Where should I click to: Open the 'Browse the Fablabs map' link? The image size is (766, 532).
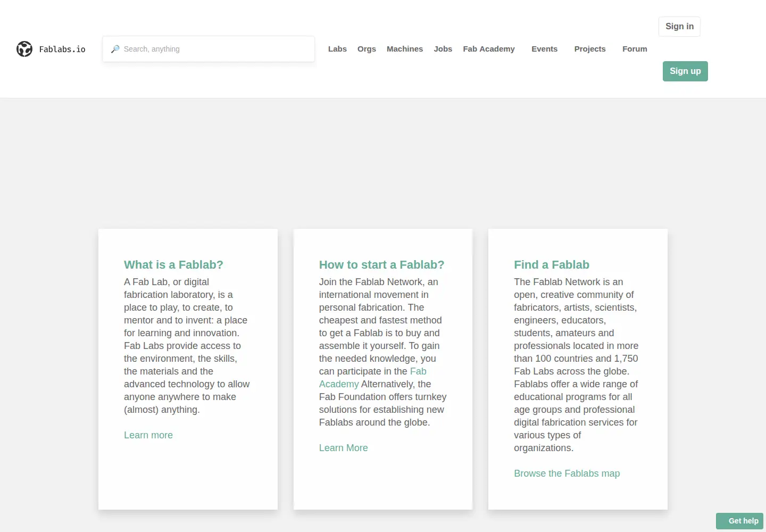(x=567, y=473)
